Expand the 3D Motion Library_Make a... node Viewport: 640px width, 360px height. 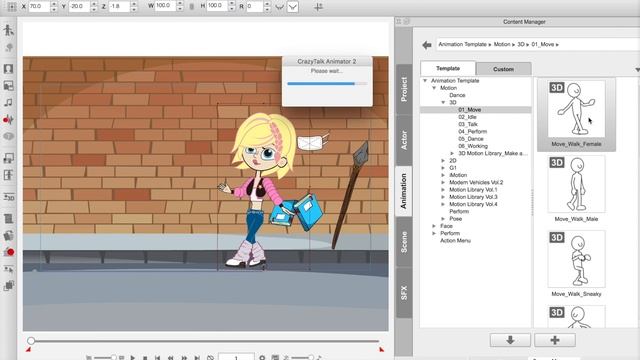(x=452, y=153)
